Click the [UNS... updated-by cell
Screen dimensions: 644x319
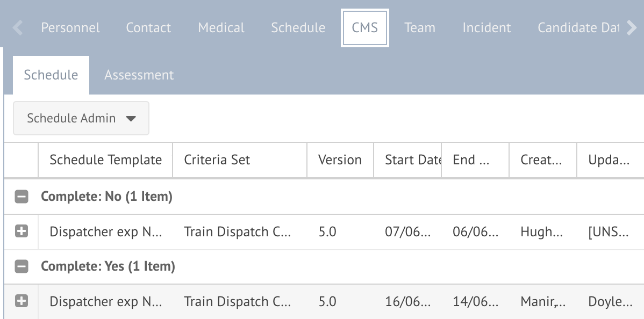click(x=609, y=232)
